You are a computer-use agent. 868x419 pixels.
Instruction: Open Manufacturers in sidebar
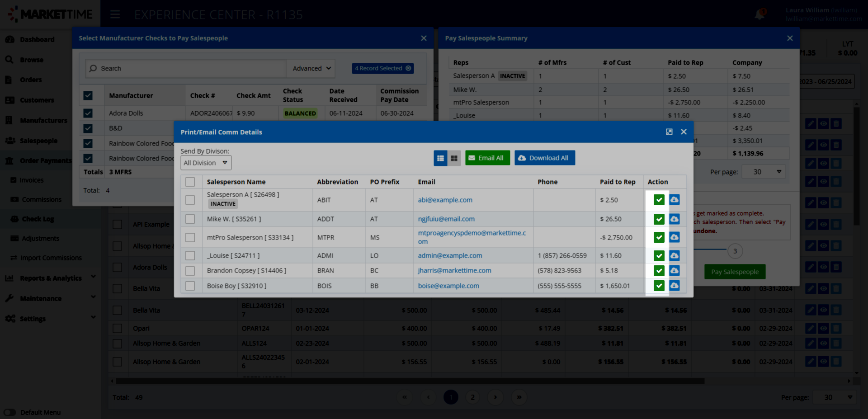point(43,120)
